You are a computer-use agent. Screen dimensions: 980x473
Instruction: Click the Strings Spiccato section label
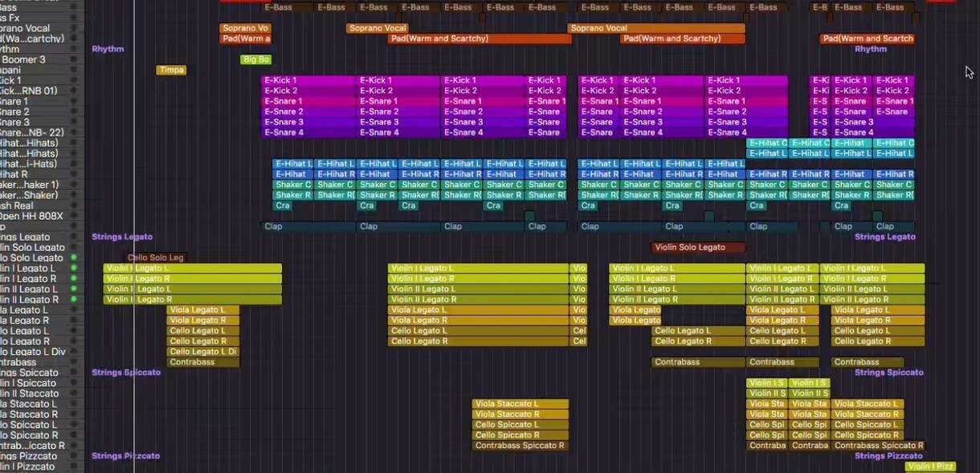[x=126, y=372]
